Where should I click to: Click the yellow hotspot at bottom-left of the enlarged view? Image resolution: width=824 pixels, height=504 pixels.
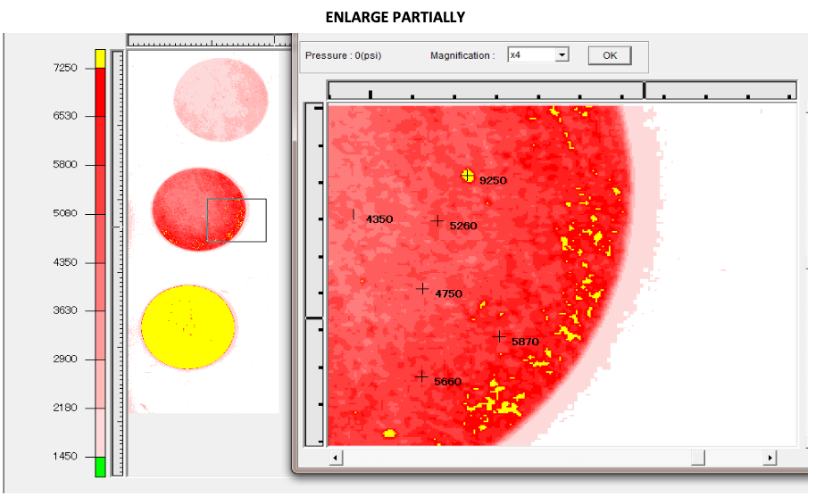(x=389, y=434)
